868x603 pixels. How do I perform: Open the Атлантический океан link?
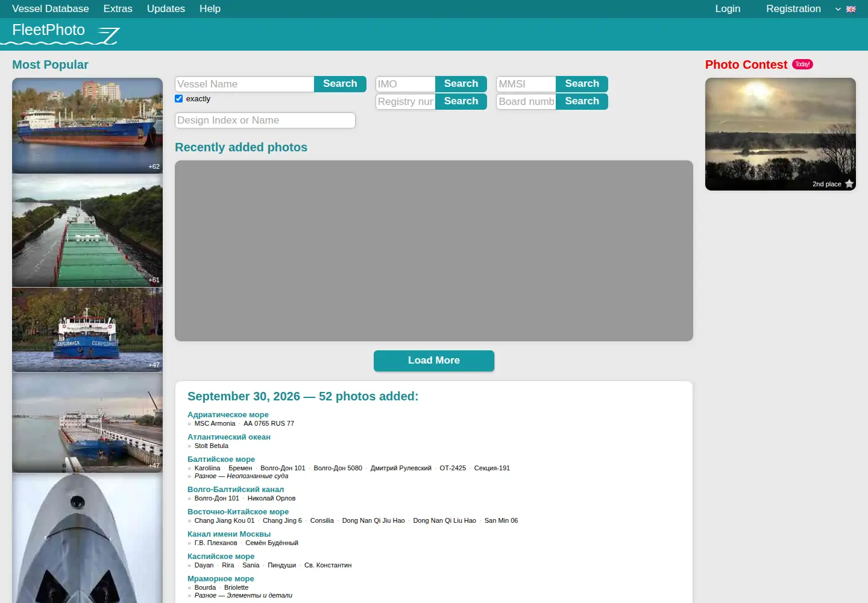229,437
